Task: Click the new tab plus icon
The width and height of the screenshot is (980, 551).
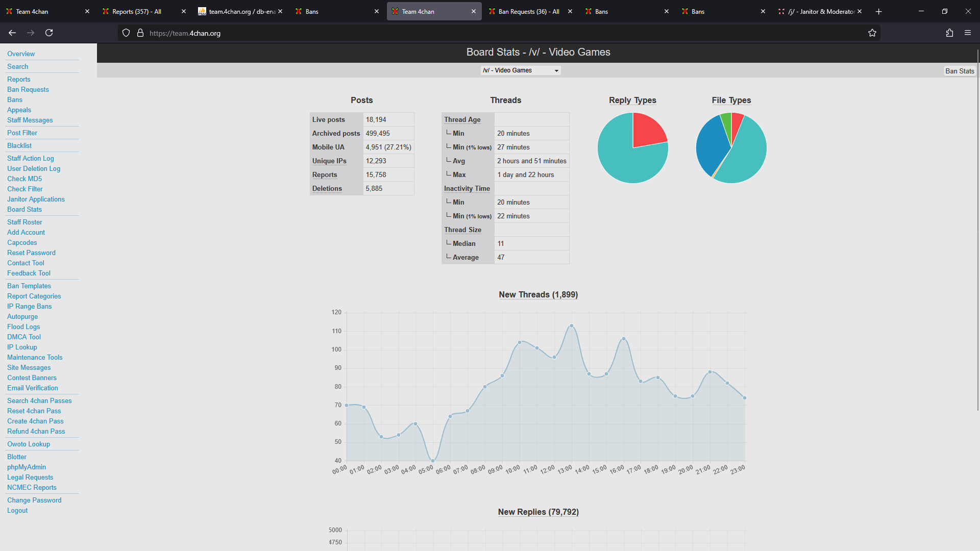Action: click(x=878, y=11)
